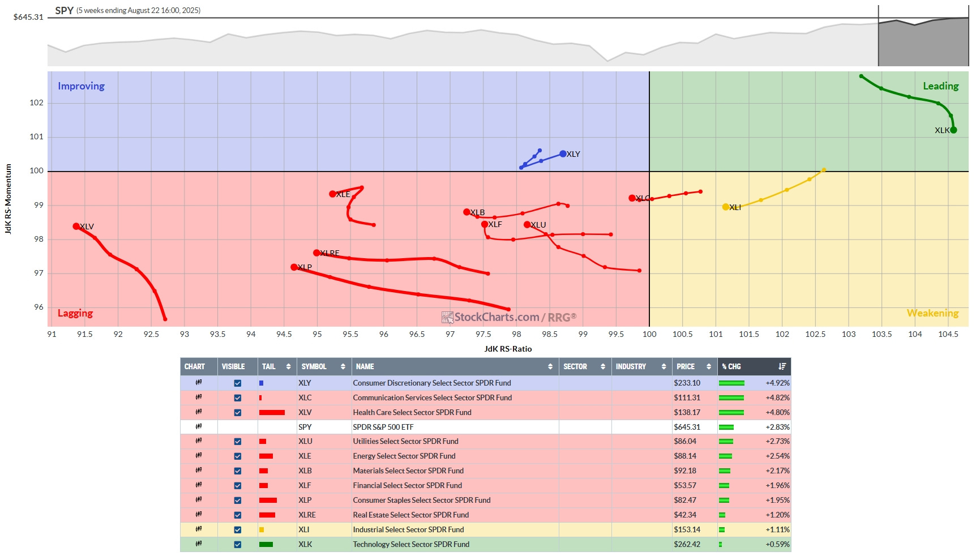Open the chart icon for XLE row

[199, 456]
